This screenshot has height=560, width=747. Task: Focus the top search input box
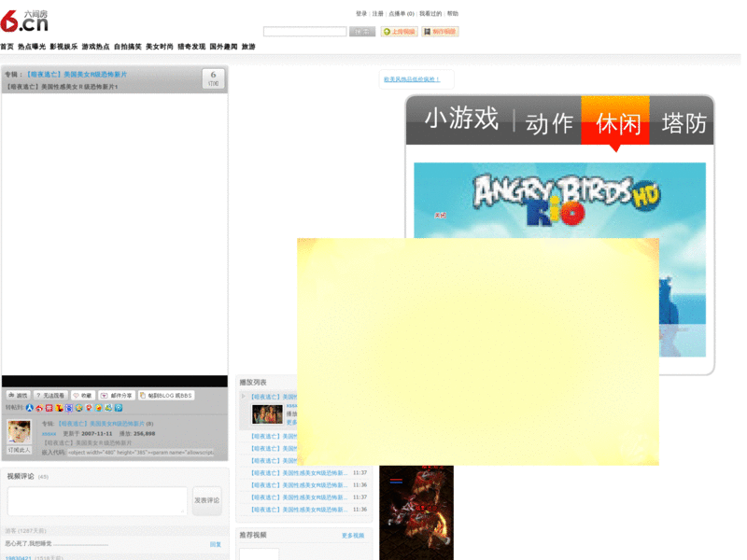pos(305,32)
